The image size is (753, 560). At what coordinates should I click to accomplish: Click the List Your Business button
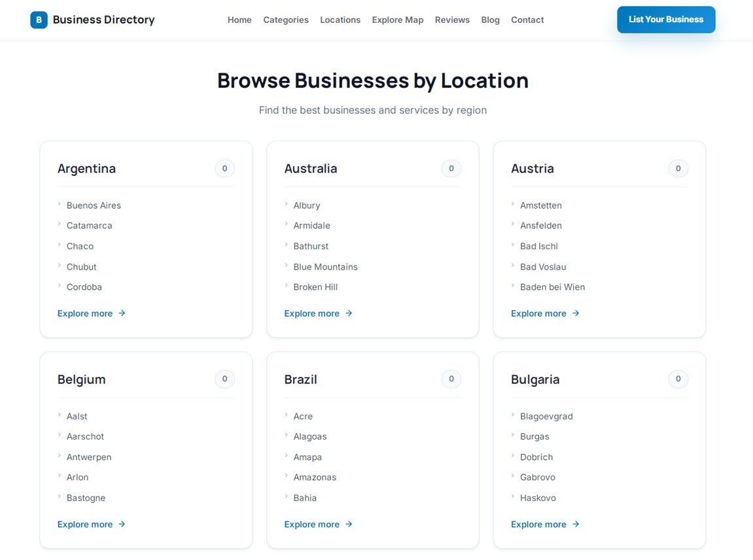pos(666,20)
